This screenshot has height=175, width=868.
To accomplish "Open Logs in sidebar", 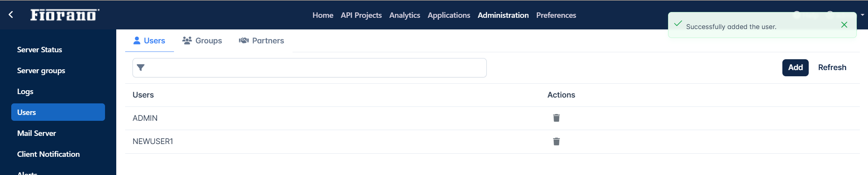I will [x=25, y=91].
